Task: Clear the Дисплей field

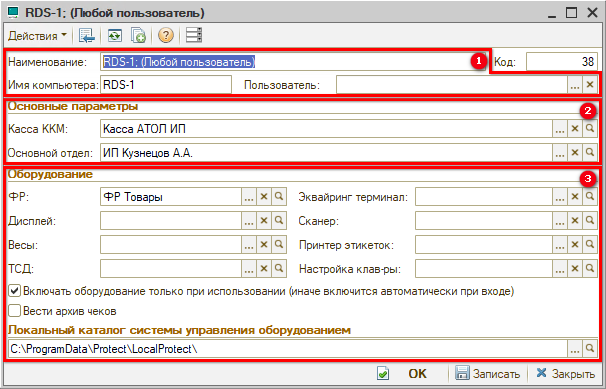Action: (x=264, y=221)
